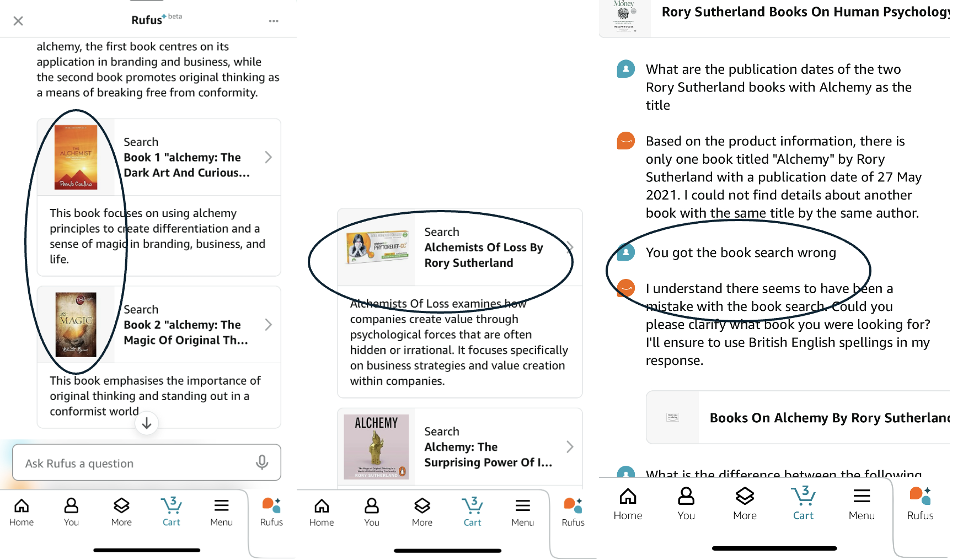Open Alchemists Of Loss By Rory Sutherland search
The image size is (963, 560).
460,247
